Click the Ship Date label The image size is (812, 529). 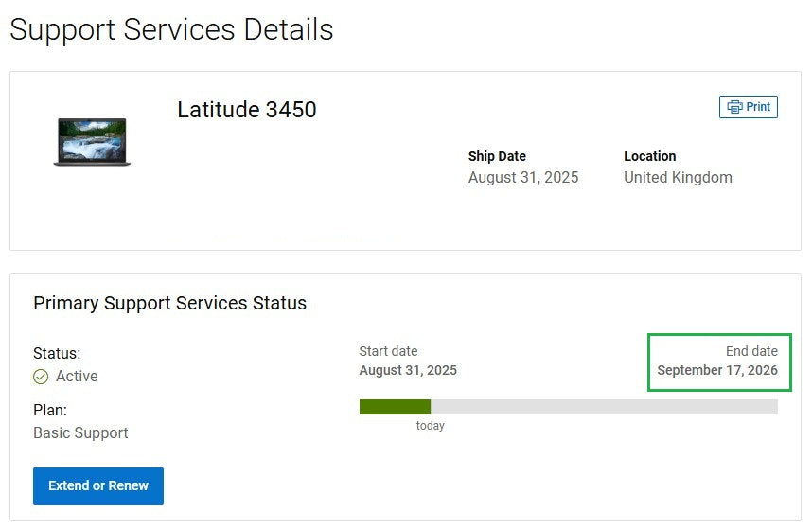point(497,156)
